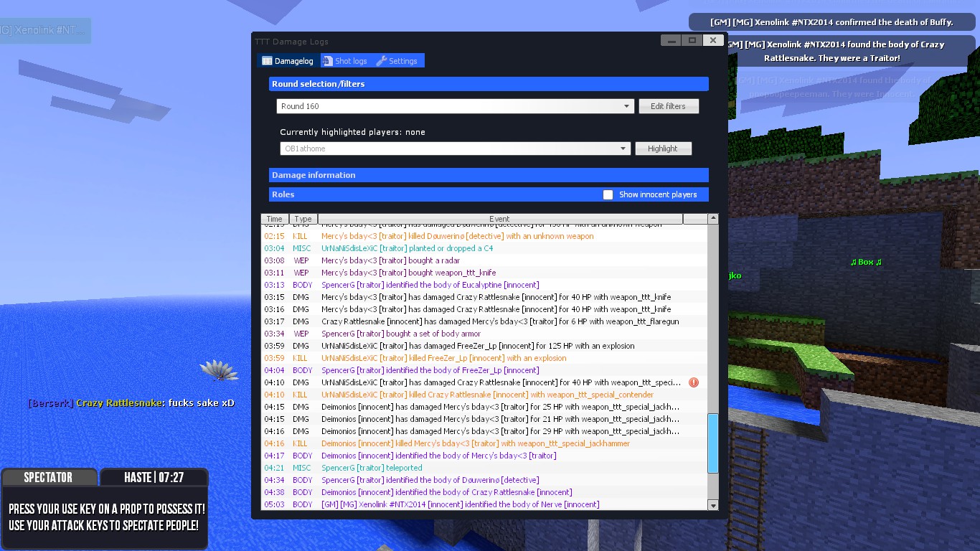This screenshot has height=551, width=980.
Task: Select the 04:21 row 'SpencerG [traitor] teleported'
Action: (484, 468)
